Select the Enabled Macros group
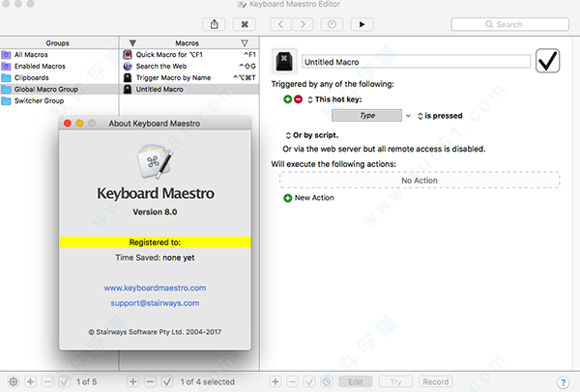Viewport: 580px width, 392px height. pyautogui.click(x=59, y=66)
